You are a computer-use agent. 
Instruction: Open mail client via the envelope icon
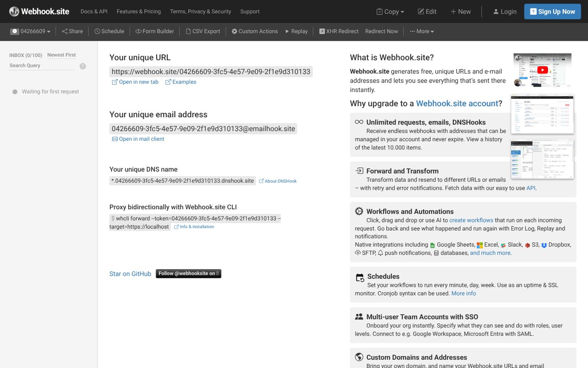pos(114,139)
